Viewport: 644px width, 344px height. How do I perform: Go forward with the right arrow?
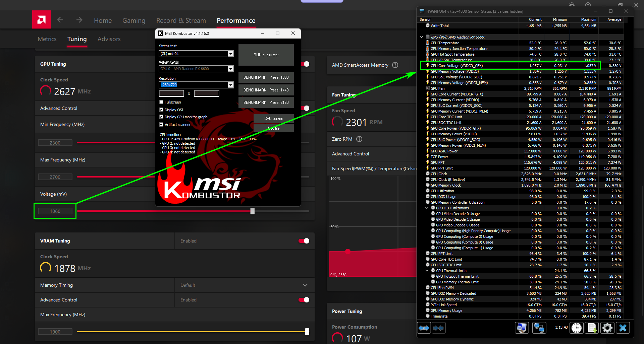[x=79, y=20]
